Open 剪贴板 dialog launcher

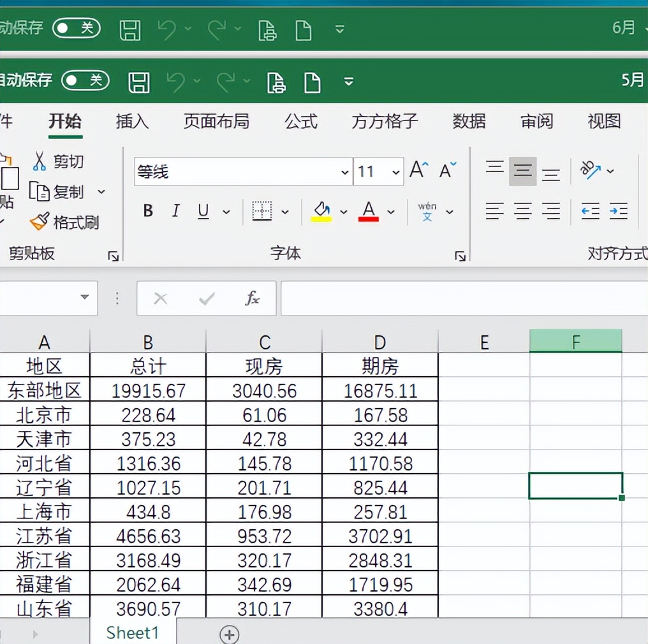click(x=114, y=256)
